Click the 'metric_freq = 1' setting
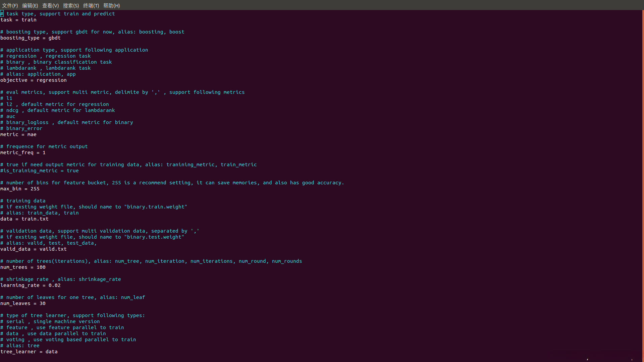 click(23, 153)
